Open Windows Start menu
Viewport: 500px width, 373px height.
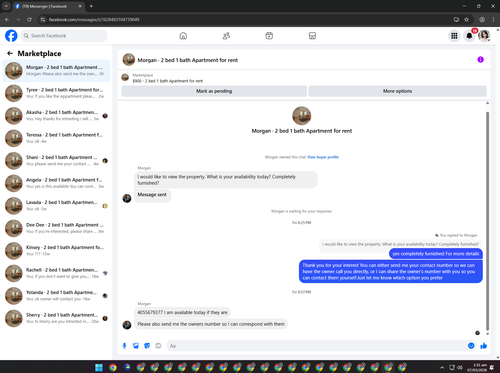coord(99,367)
